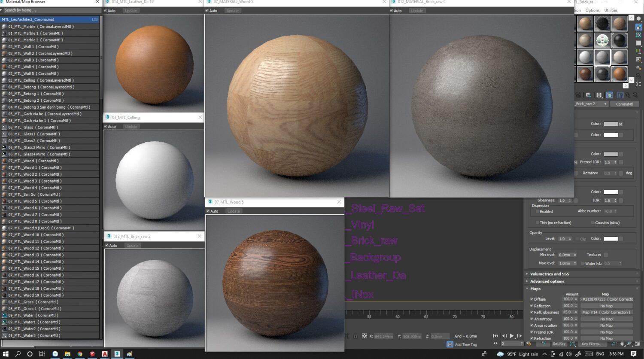Go to start of animation
The width and height of the screenshot is (644, 359).
[x=495, y=336]
